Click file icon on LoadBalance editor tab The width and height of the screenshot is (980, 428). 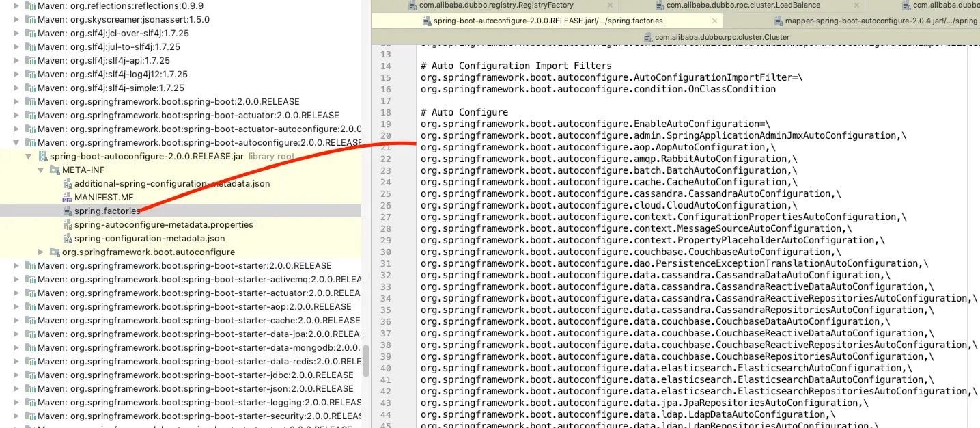click(659, 5)
